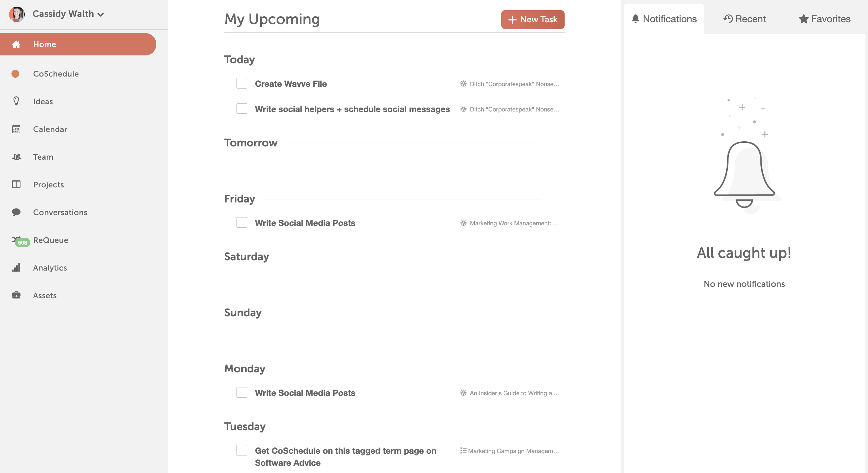Click the Assets briefcase icon

(x=16, y=295)
